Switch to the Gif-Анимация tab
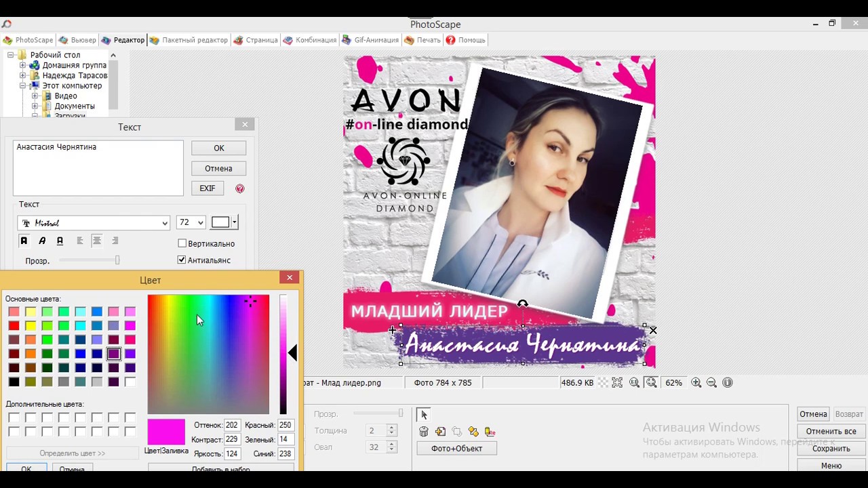The height and width of the screenshot is (488, 868). pyautogui.click(x=370, y=40)
